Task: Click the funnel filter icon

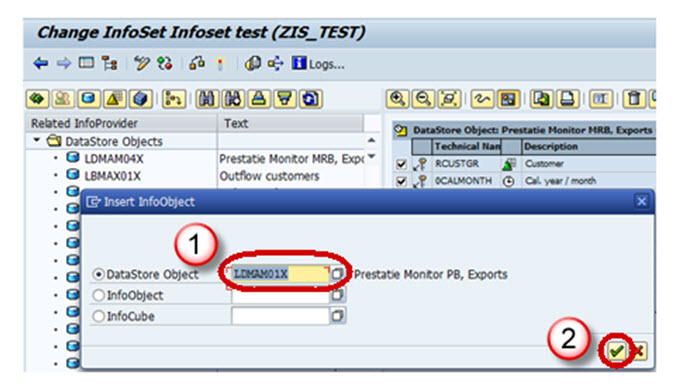Action: pos(285,99)
